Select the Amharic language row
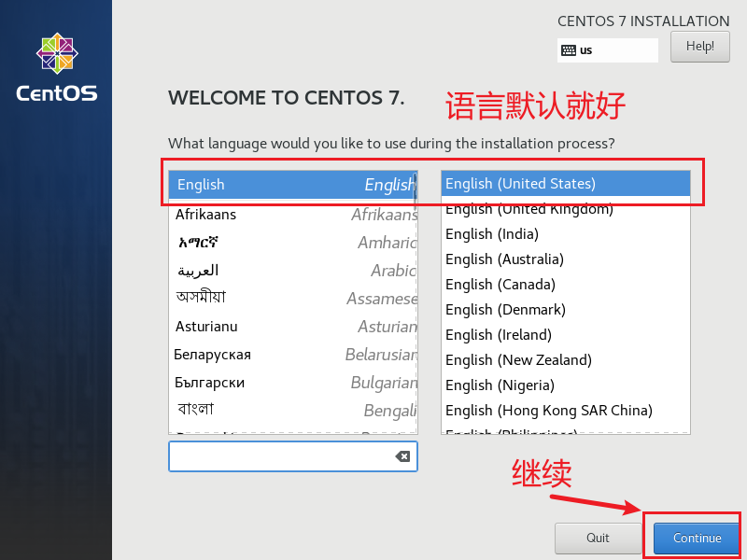Viewport: 747px width, 560px height. pos(293,243)
